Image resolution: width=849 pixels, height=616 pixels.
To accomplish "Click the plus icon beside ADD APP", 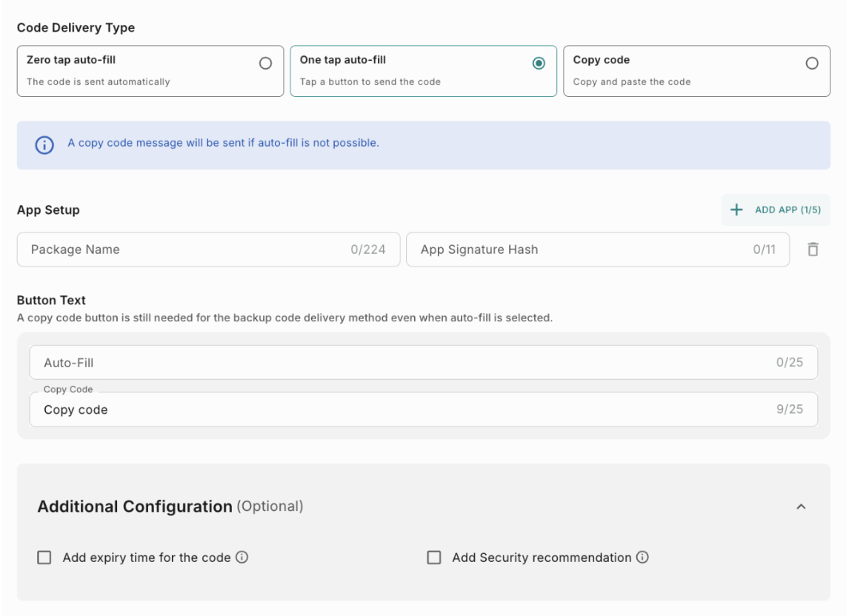I will coord(736,210).
